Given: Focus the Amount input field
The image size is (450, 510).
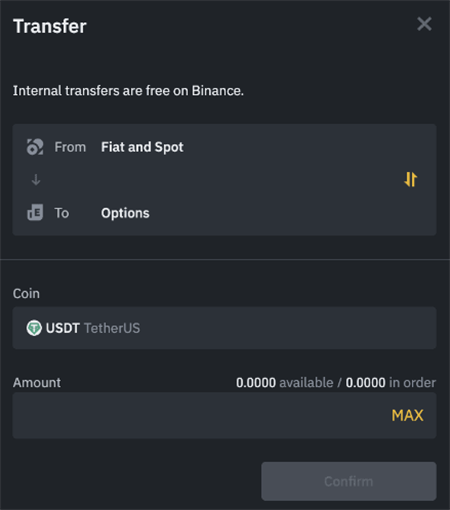Looking at the screenshot, I should tap(200, 416).
